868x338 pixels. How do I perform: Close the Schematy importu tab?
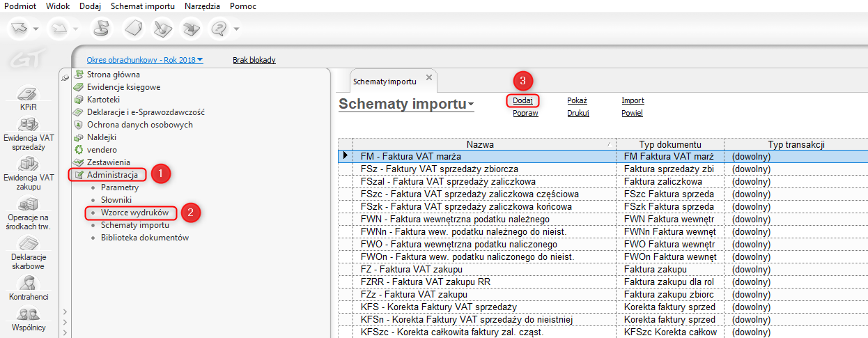(429, 77)
